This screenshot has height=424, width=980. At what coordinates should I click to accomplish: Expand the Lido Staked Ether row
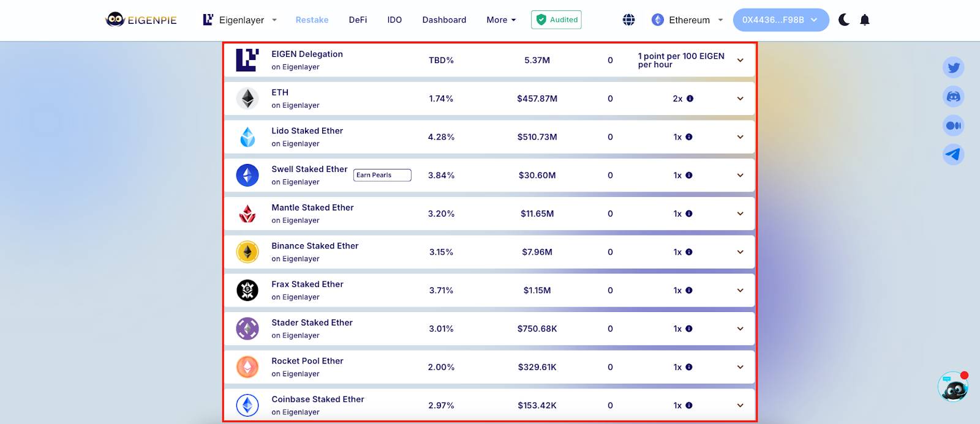pos(740,137)
